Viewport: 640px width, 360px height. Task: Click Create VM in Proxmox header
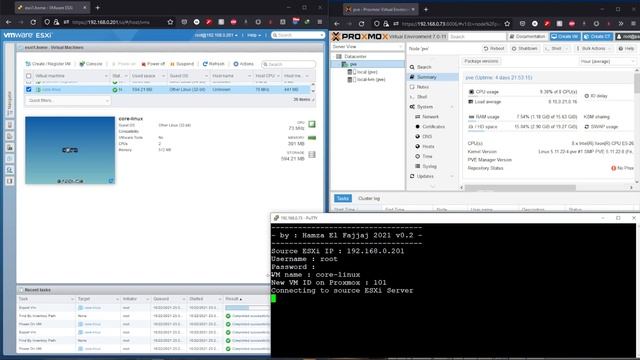click(x=564, y=37)
